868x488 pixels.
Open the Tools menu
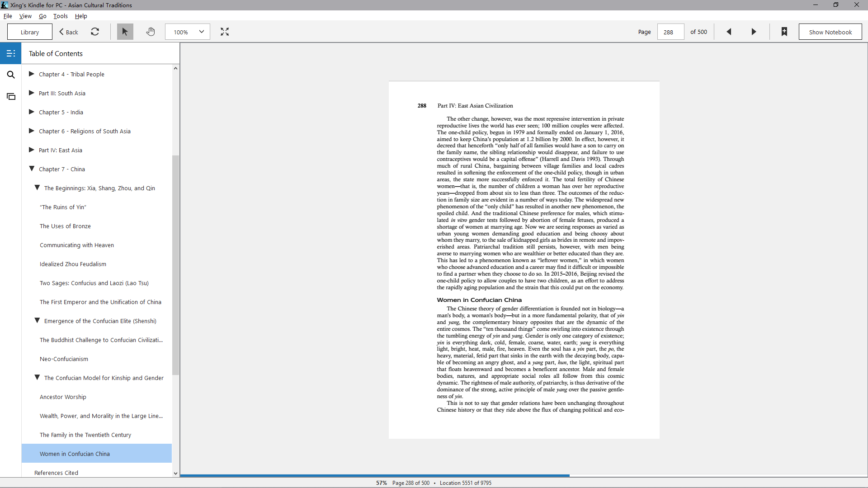[61, 16]
